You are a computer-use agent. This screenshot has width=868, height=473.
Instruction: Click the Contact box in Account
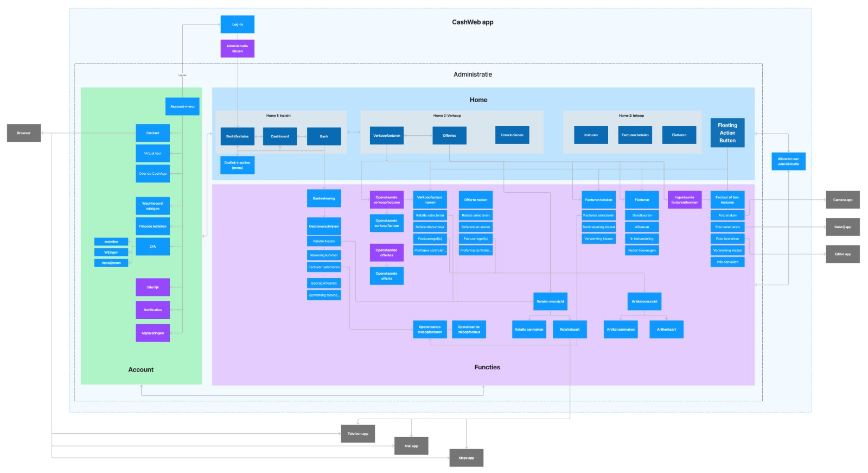tap(152, 133)
